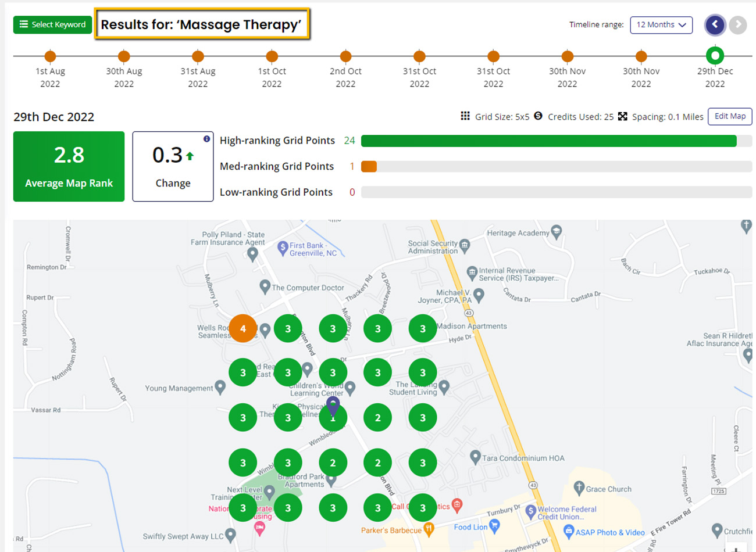756x552 pixels.
Task: Click the blue previous timeline arrow button
Action: click(715, 25)
